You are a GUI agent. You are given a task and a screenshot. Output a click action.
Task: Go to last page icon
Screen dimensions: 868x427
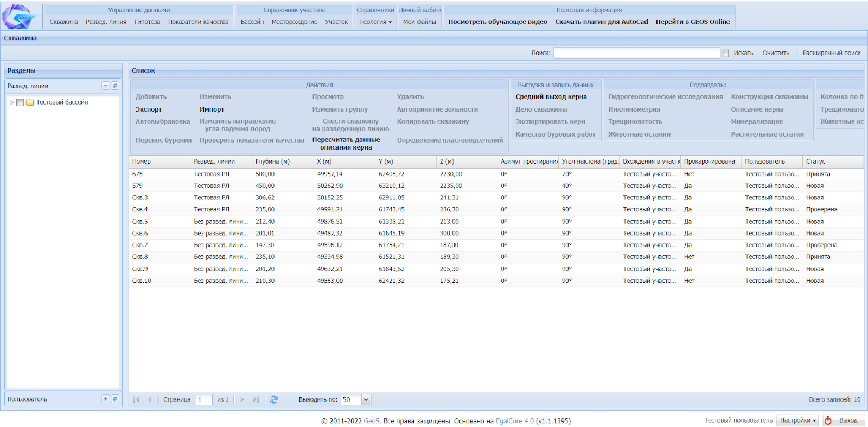click(256, 399)
